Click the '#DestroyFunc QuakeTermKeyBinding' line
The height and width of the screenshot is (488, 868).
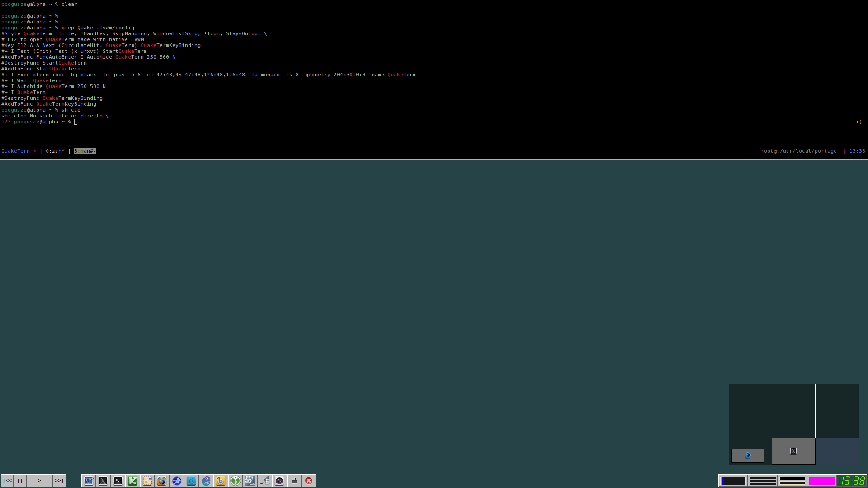point(52,98)
